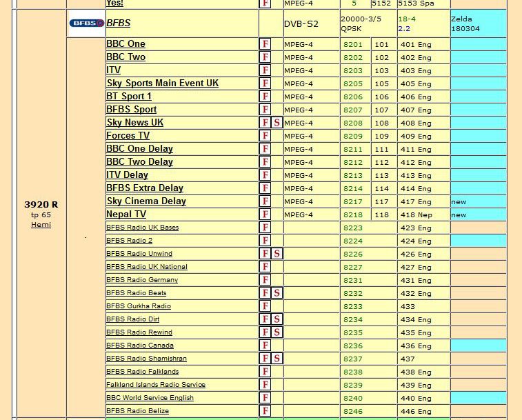522x420 pixels.
Task: Click the F icon for BBC Two
Action: 265,57
